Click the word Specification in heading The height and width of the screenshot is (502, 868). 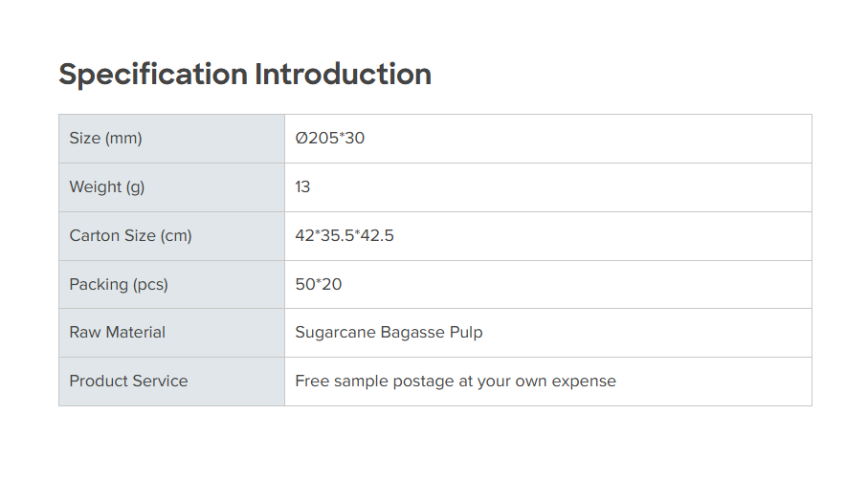(153, 75)
